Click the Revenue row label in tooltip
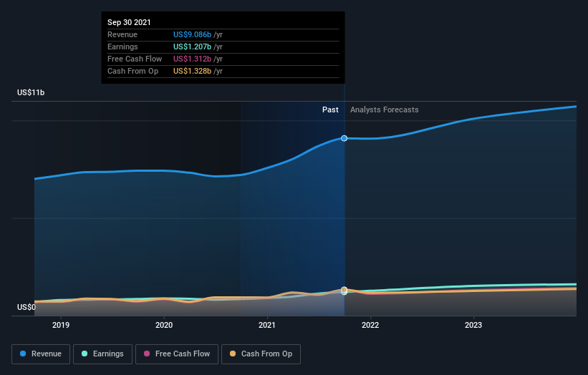 click(x=122, y=34)
